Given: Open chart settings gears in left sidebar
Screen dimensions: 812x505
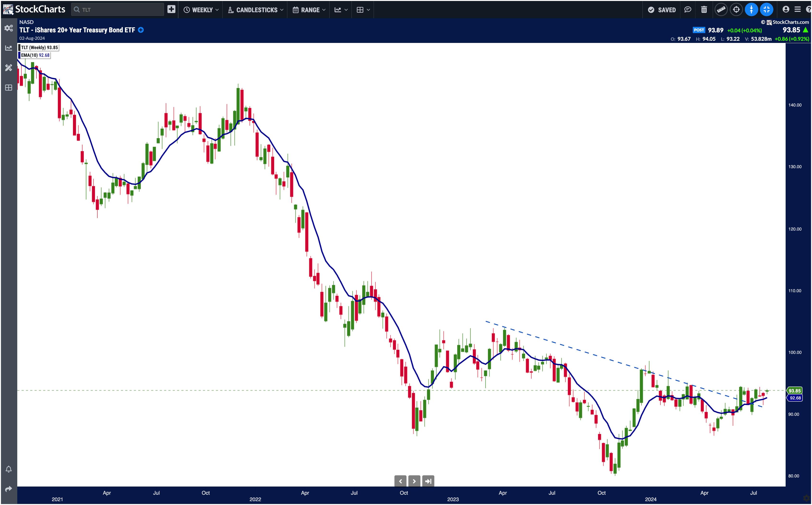Looking at the screenshot, I should [9, 28].
